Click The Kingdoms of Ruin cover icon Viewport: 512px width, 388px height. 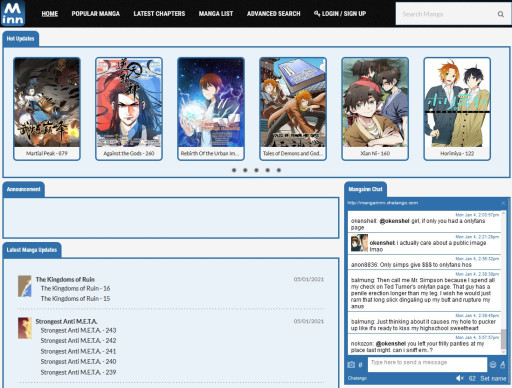[x=25, y=286]
